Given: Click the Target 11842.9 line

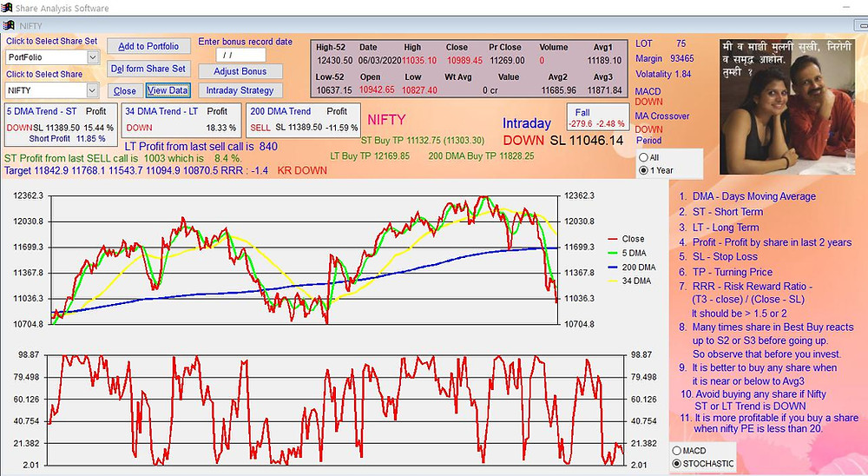Looking at the screenshot, I should pos(136,170).
